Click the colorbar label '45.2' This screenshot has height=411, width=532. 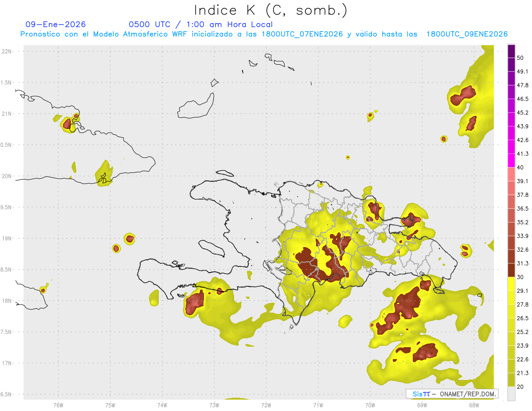click(523, 113)
